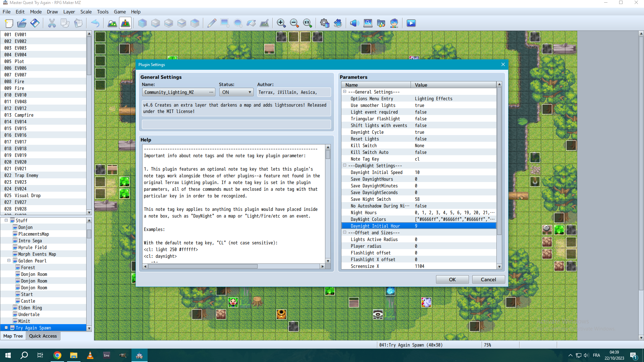This screenshot has width=644, height=362.
Task: Open Google Chrome from the taskbar
Action: (57, 355)
